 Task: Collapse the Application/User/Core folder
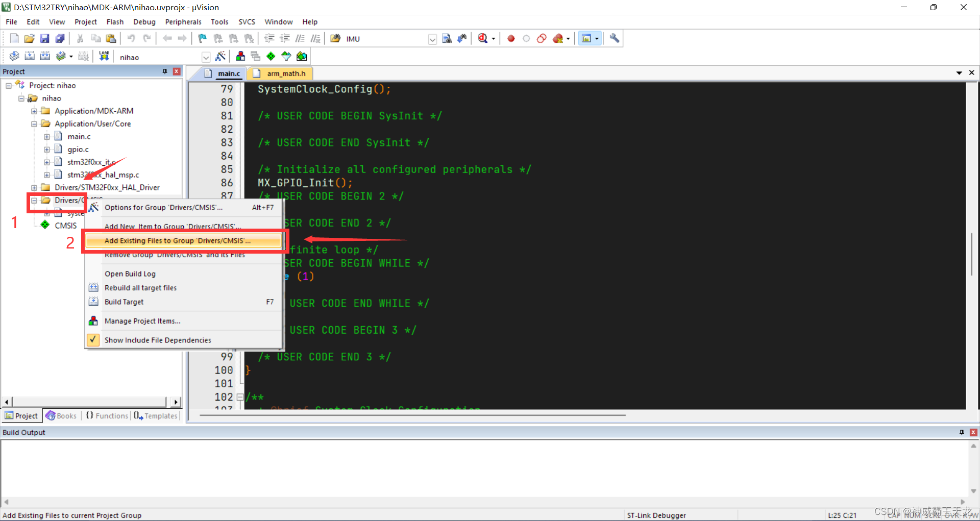pos(34,124)
